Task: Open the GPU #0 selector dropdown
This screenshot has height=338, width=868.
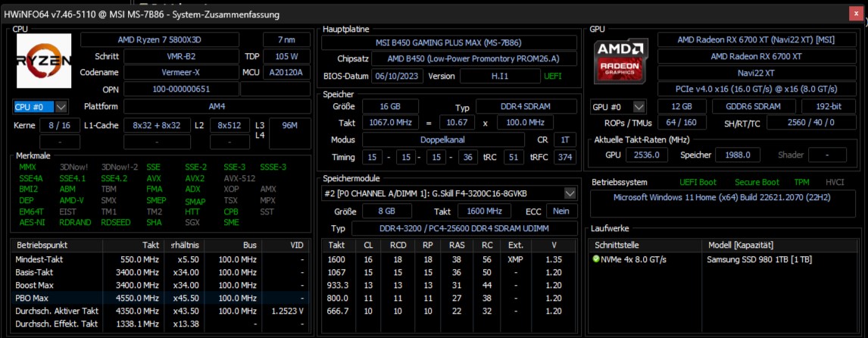Action: pos(618,106)
